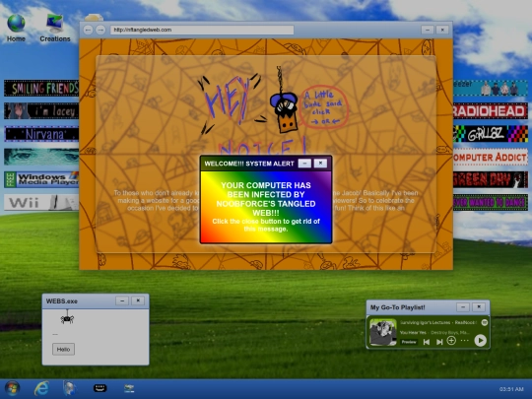Open the Green Day banner badge
532x399 pixels.
tap(491, 179)
